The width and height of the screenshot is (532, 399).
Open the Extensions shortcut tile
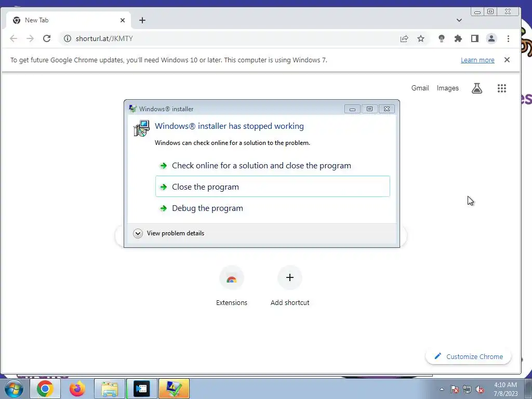click(x=232, y=287)
